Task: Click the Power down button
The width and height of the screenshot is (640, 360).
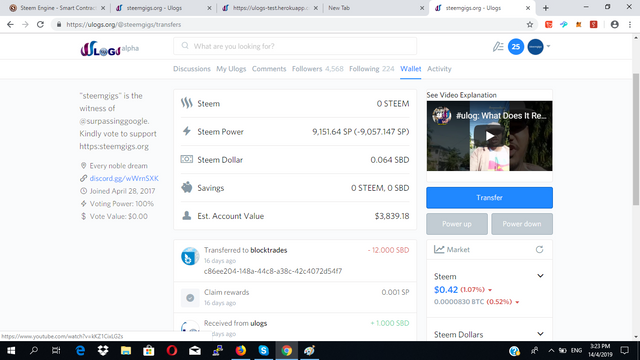Action: pyautogui.click(x=522, y=224)
